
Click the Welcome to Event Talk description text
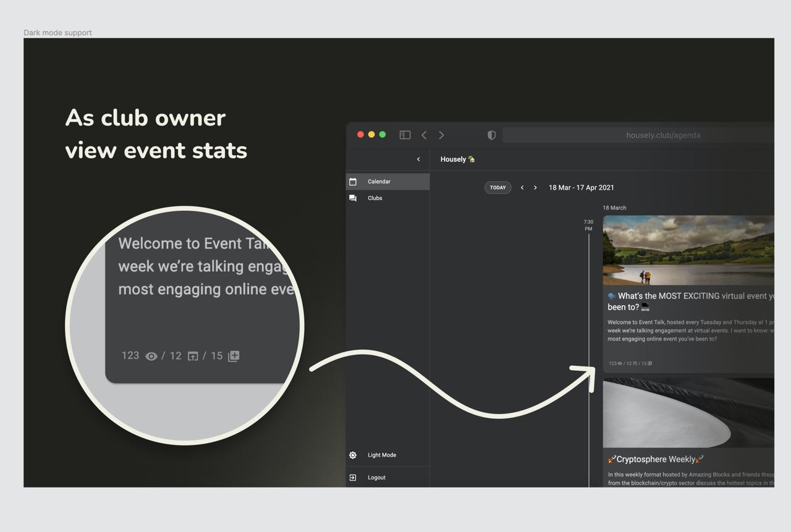[691, 331]
